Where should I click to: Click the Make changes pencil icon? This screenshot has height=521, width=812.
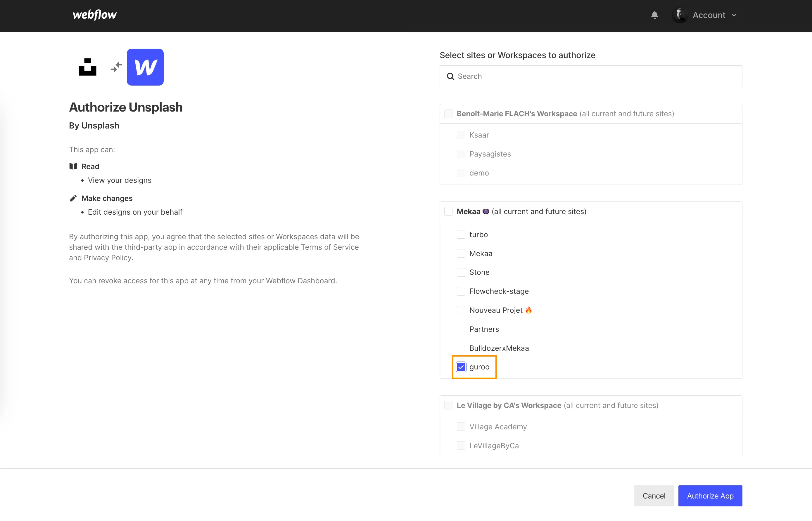click(73, 198)
